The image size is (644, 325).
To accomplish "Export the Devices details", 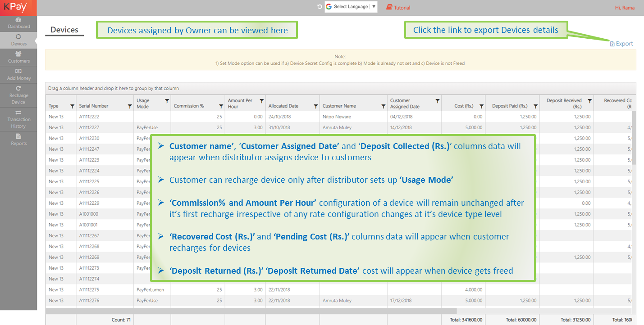I will (621, 44).
